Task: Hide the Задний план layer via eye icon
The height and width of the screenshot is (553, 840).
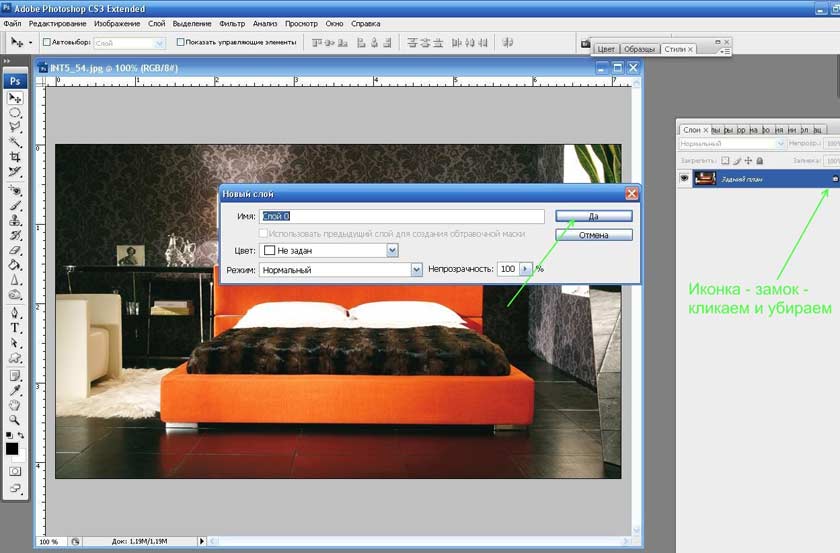Action: coord(685,178)
